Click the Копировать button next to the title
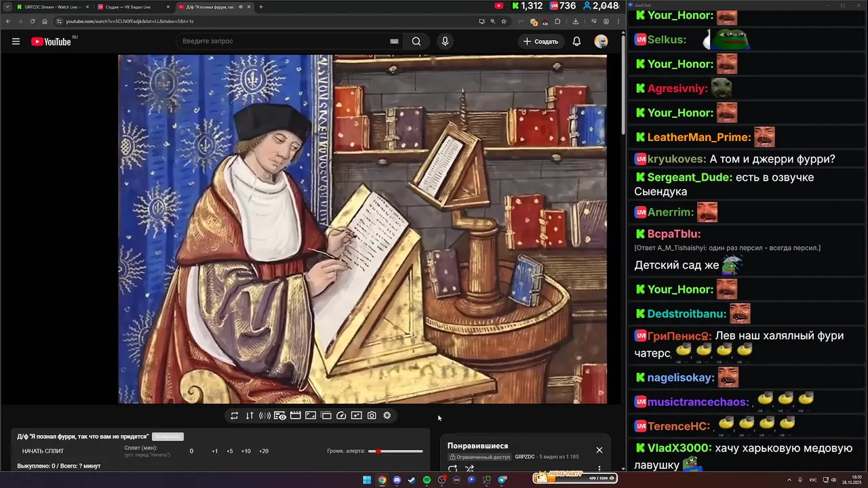Image resolution: width=868 pixels, height=488 pixels. [x=167, y=436]
